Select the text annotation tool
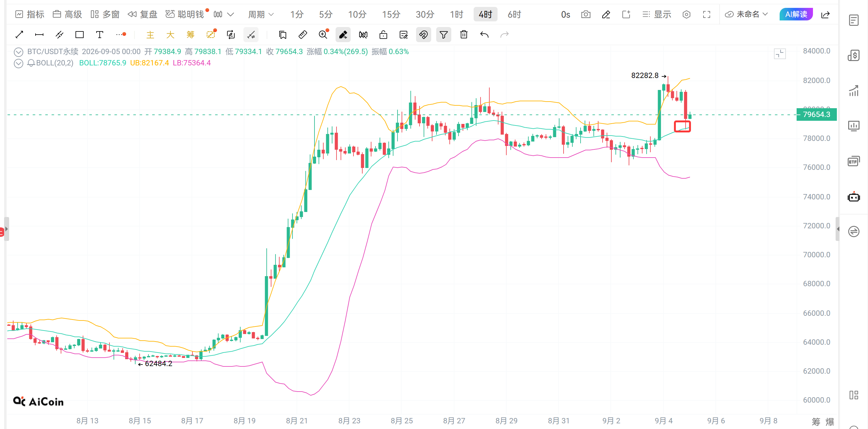The width and height of the screenshot is (868, 429). pos(99,34)
